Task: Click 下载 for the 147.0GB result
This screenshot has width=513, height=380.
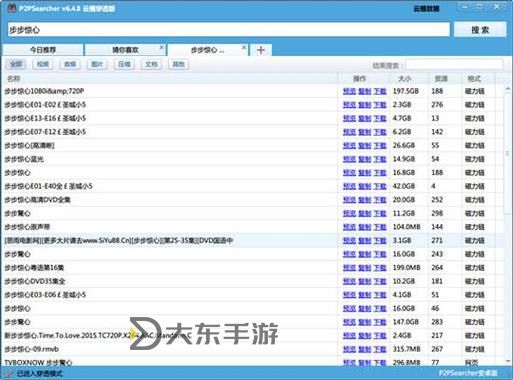Action: [380, 322]
